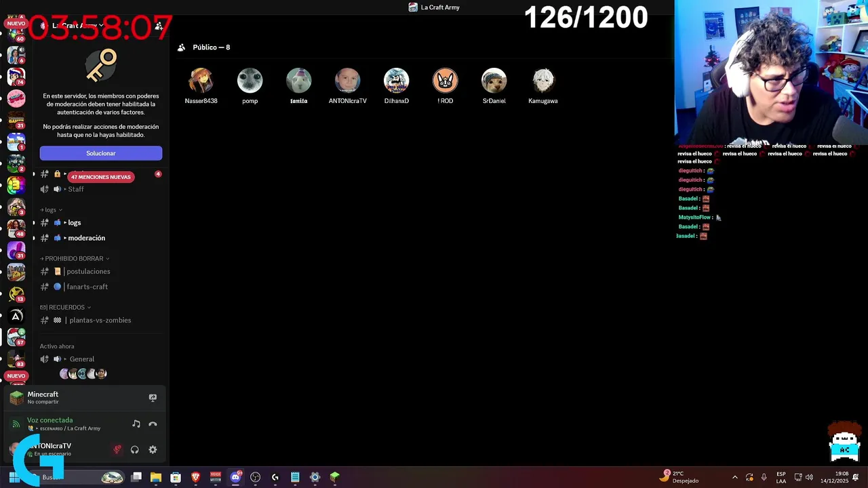Open the ESP LAA language selector
The height and width of the screenshot is (488, 868).
coord(781,477)
